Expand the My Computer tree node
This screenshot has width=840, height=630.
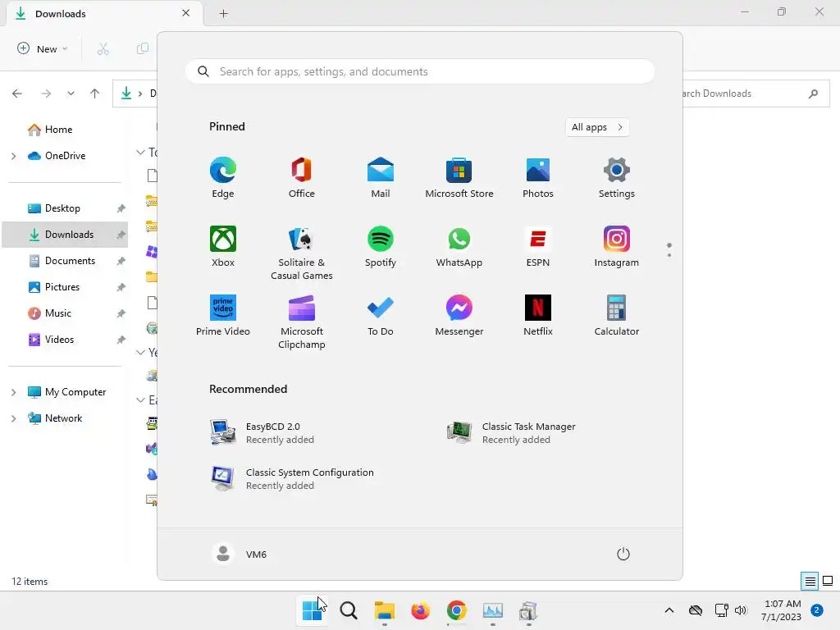(13, 392)
